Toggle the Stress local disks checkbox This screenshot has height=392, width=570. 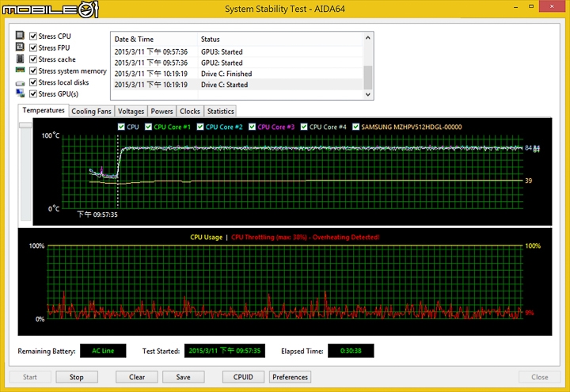[x=33, y=82]
